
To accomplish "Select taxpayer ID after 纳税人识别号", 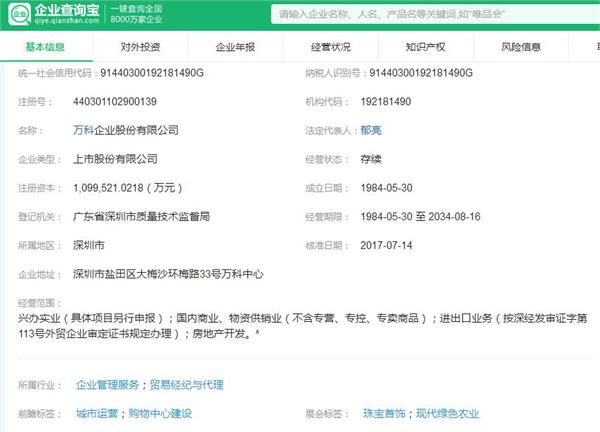I will (x=421, y=73).
